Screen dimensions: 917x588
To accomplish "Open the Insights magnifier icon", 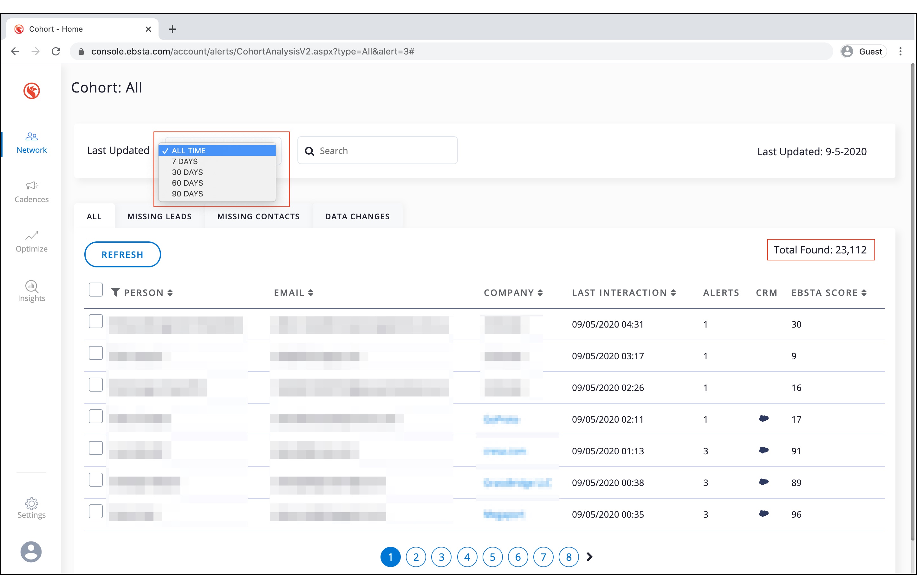I will point(32,285).
